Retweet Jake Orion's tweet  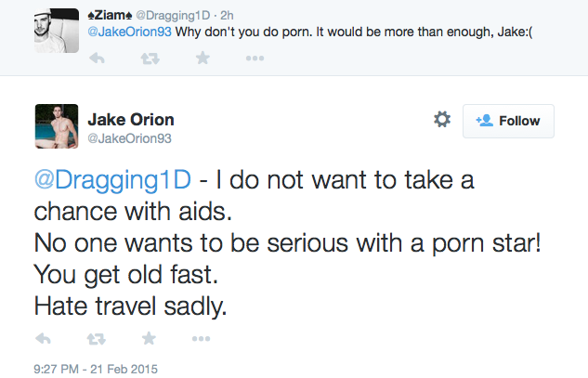click(97, 339)
